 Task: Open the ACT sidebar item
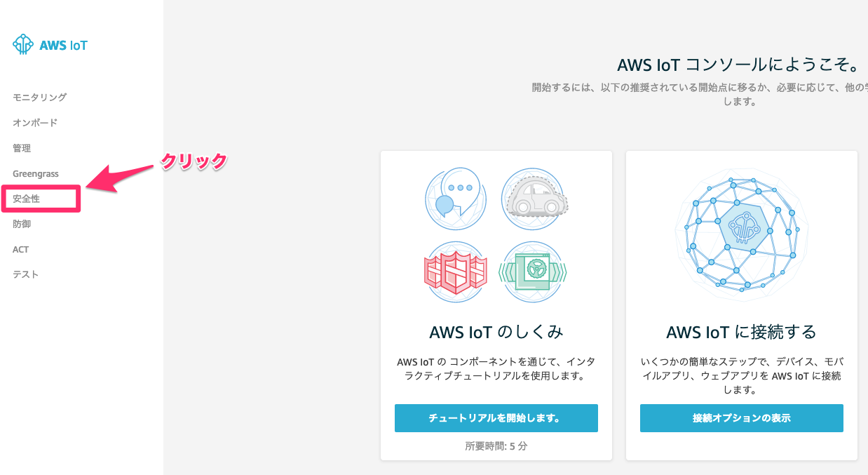21,249
